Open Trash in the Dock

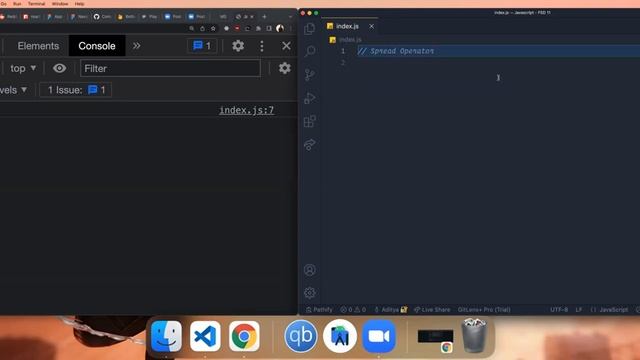tap(474, 336)
